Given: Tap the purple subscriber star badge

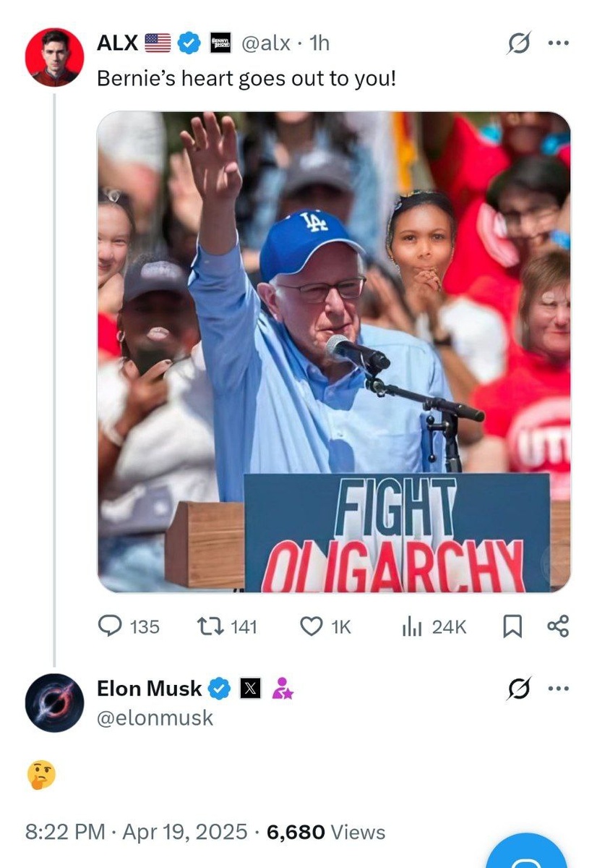Looking at the screenshot, I should 282,689.
